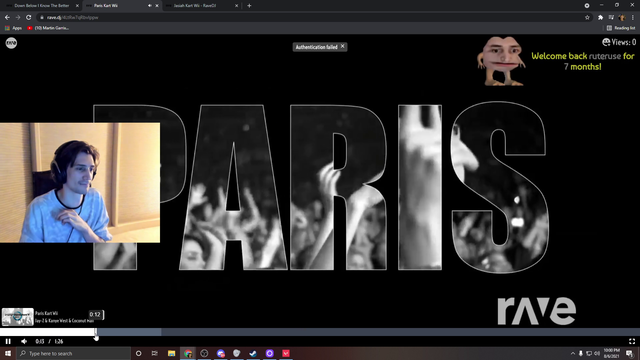Close the Down Below I Know The Better tab

click(77, 6)
